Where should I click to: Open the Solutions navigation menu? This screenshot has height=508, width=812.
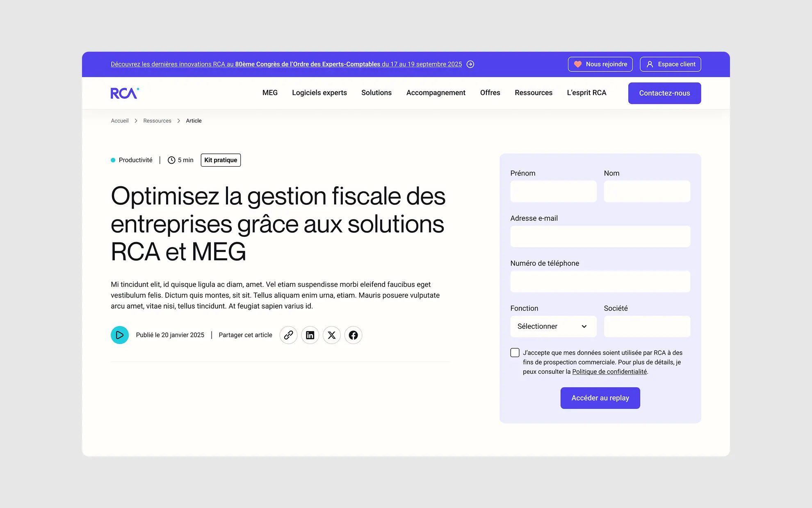[x=376, y=93]
